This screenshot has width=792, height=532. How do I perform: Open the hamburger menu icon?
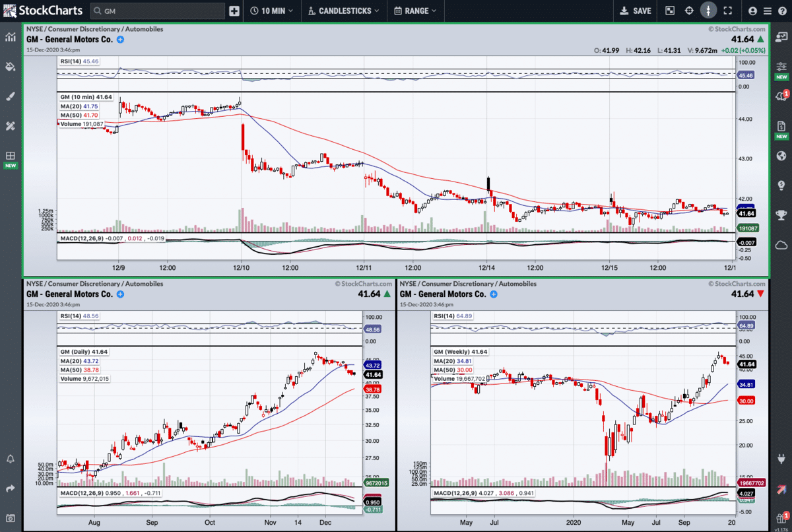767,11
